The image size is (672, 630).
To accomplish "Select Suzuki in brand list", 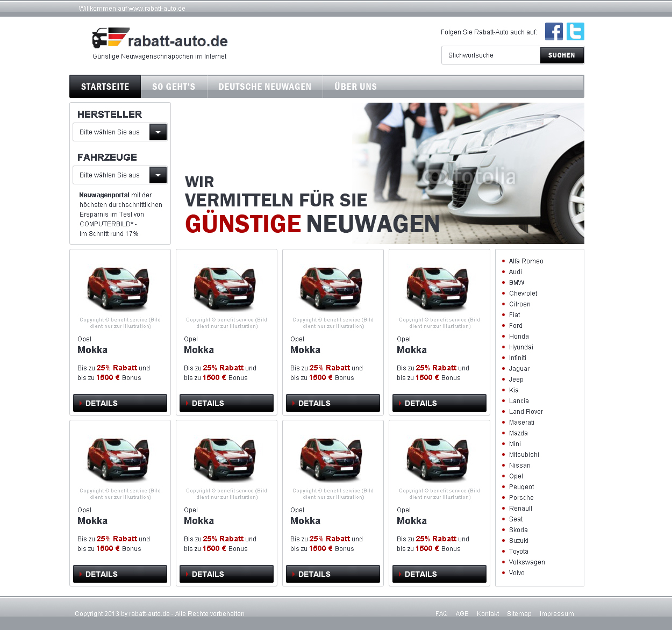I will (519, 541).
